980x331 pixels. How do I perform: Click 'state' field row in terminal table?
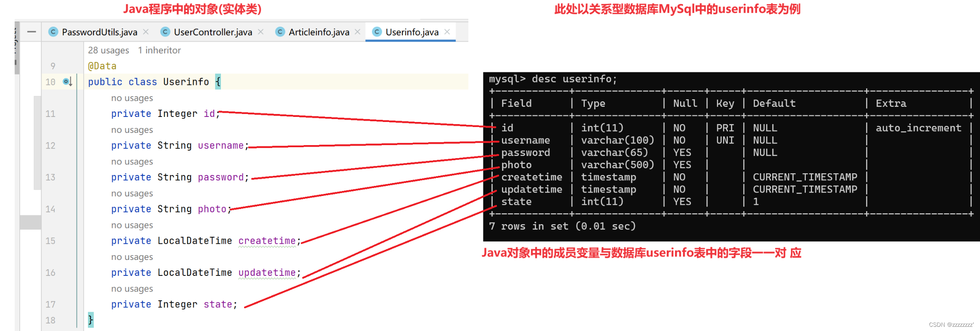coord(516,202)
